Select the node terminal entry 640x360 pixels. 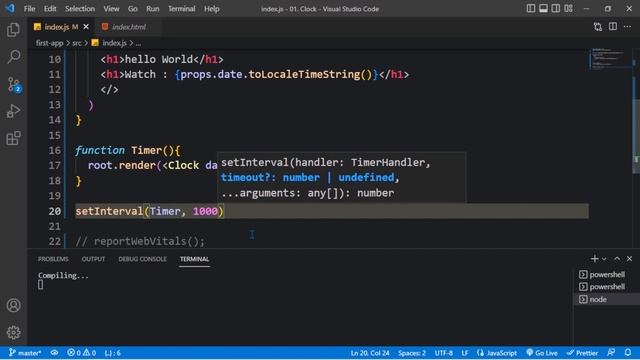(x=606, y=299)
